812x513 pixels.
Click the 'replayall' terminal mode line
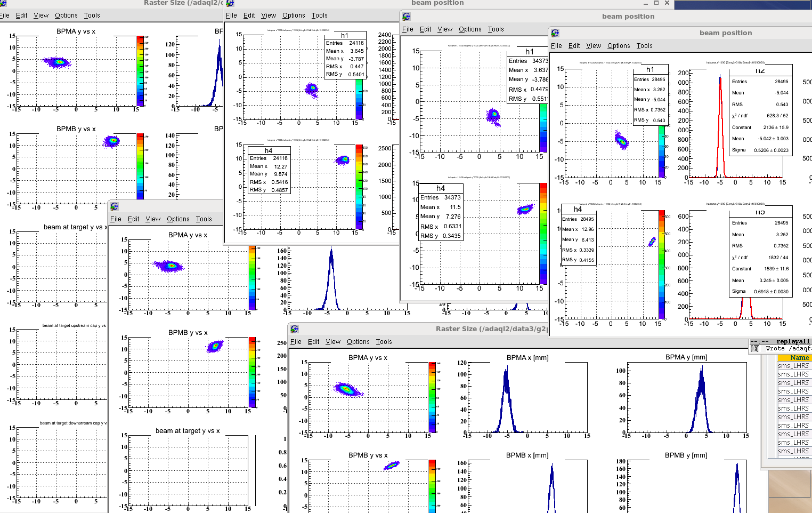781,341
